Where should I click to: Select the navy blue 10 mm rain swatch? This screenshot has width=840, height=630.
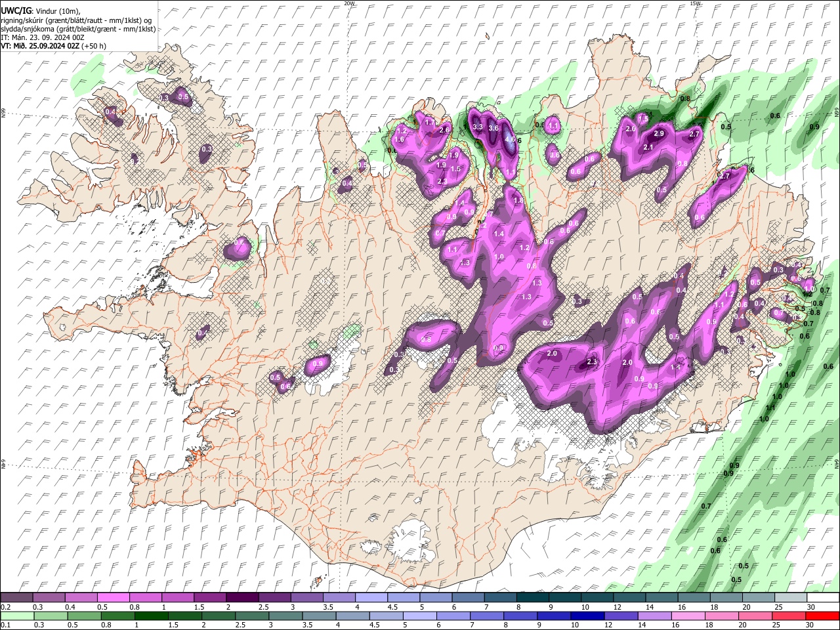(588, 616)
